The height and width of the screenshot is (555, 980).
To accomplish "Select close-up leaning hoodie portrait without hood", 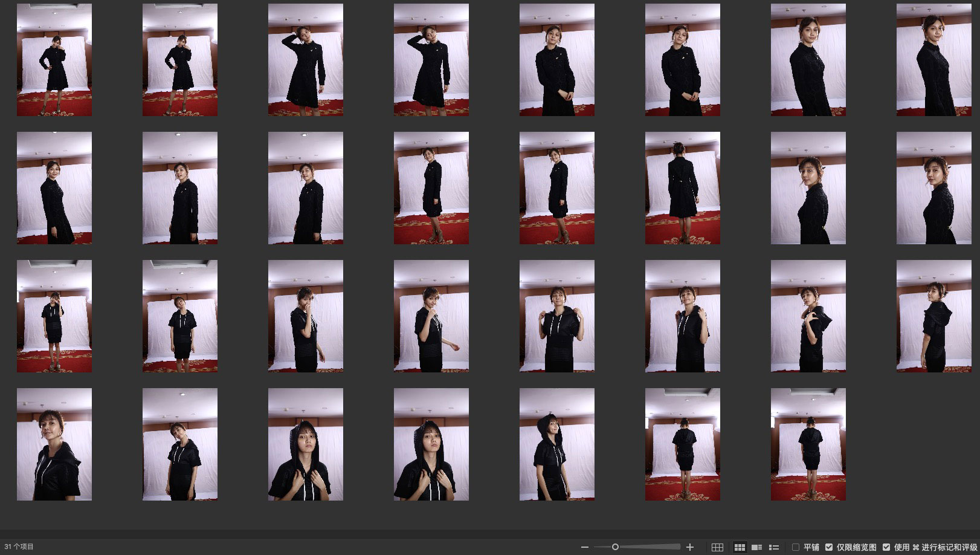I will (x=54, y=444).
